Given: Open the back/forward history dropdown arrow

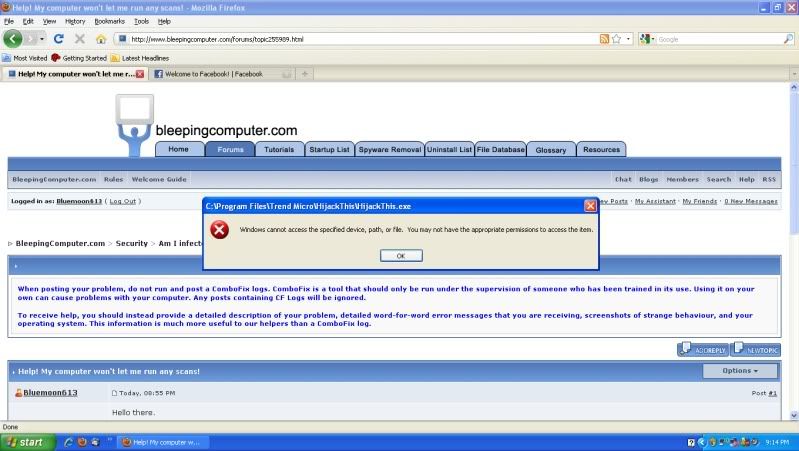Looking at the screenshot, I should [x=42, y=39].
